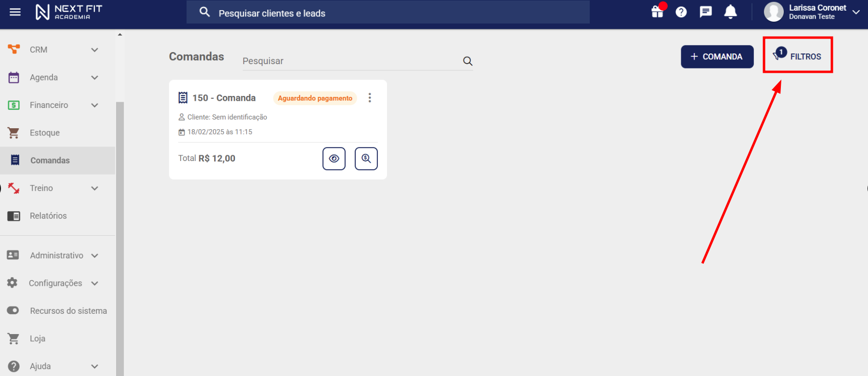
Task: Open the hamburger menu icon
Action: coord(15,12)
